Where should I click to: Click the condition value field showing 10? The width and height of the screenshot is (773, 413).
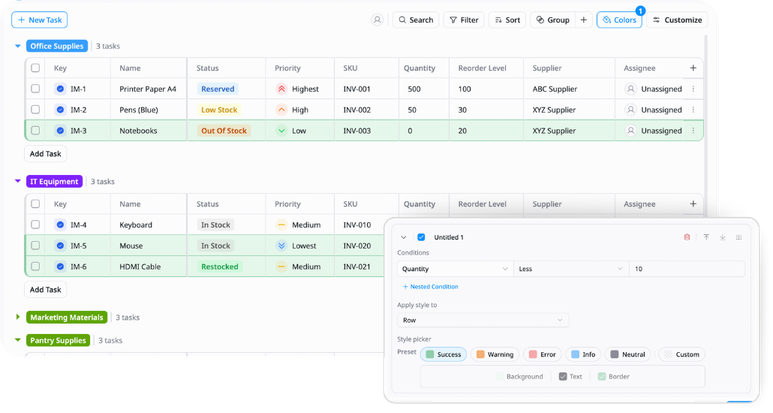[x=687, y=269]
